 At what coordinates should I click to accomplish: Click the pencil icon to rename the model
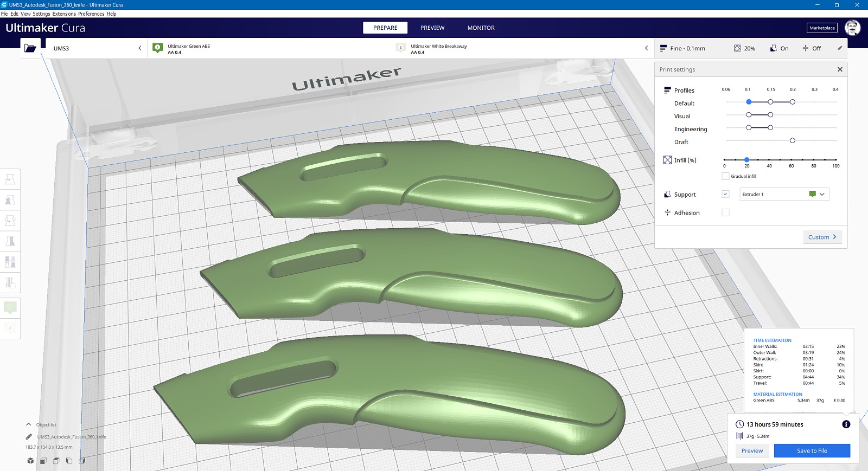29,436
